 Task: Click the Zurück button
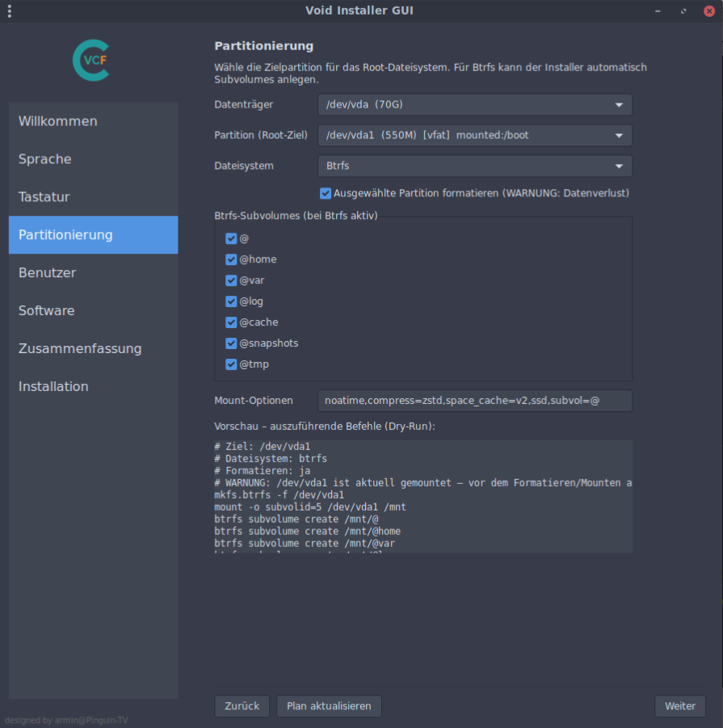tap(242, 706)
